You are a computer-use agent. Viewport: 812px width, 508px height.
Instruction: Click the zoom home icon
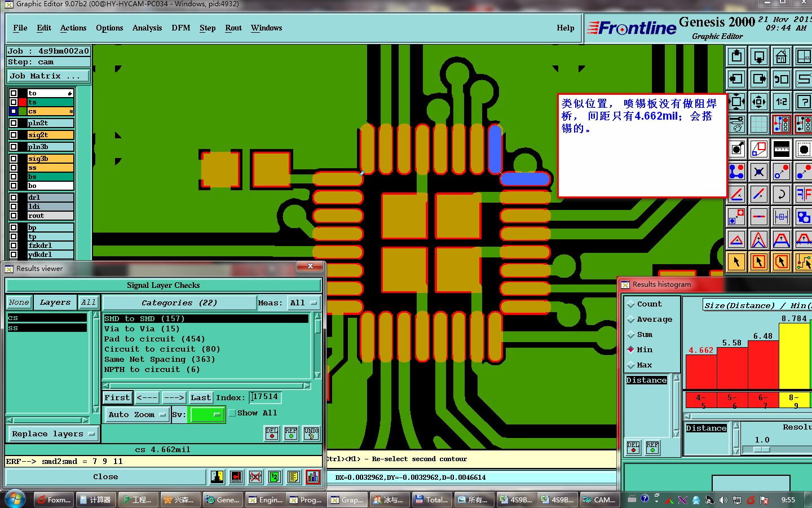pos(782,56)
